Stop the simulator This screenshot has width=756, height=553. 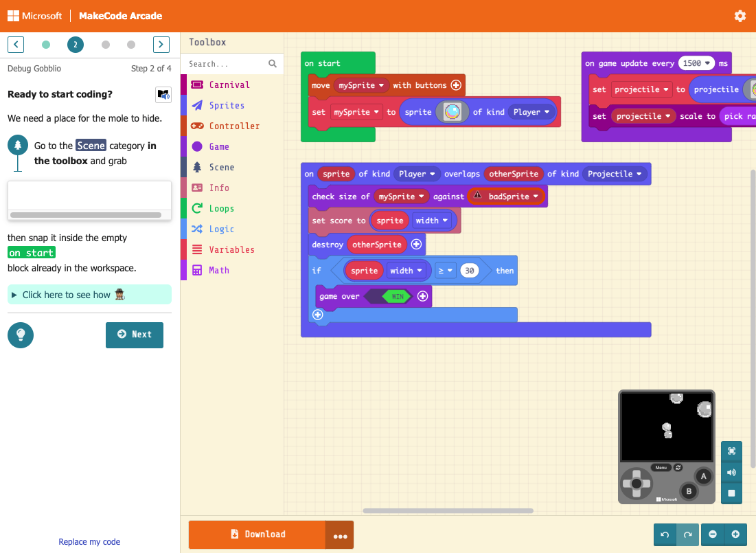[x=731, y=493]
